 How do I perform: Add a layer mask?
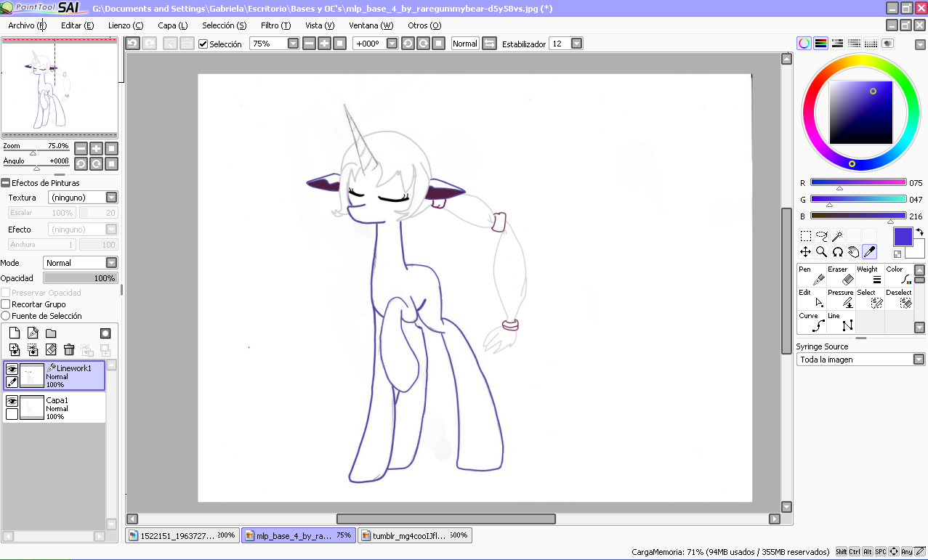[x=105, y=333]
